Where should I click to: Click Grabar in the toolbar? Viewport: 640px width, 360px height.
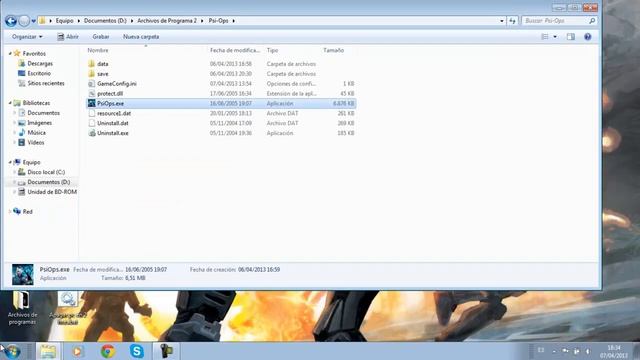(101, 37)
